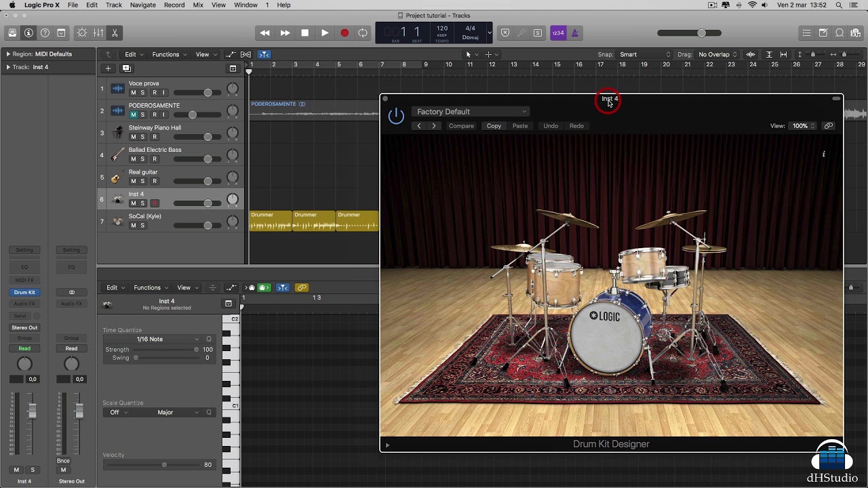
Task: Open the Tracks area View menu
Action: [205, 54]
